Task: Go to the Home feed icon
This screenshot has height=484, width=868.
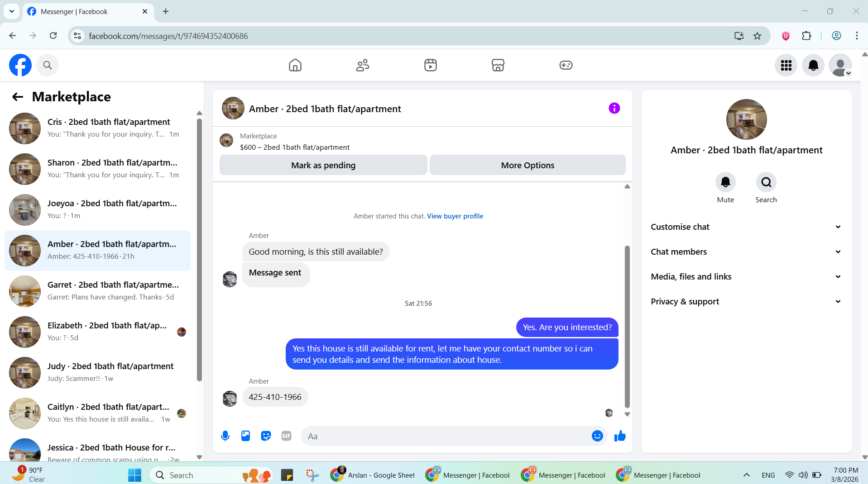Action: (295, 65)
